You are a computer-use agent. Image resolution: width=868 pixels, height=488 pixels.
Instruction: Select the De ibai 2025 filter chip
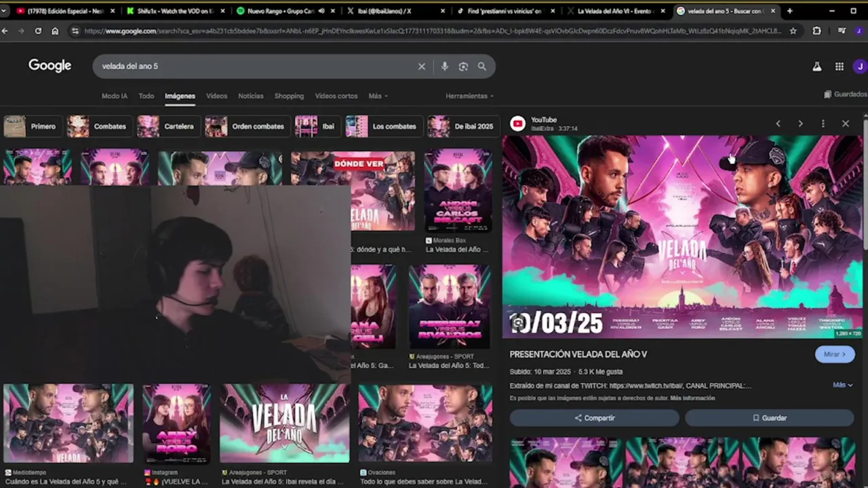click(x=463, y=126)
